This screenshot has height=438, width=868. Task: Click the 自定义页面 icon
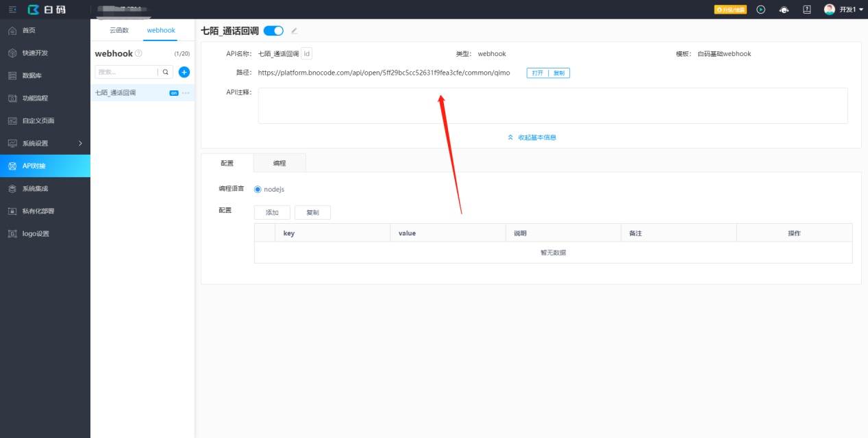pyautogui.click(x=12, y=121)
